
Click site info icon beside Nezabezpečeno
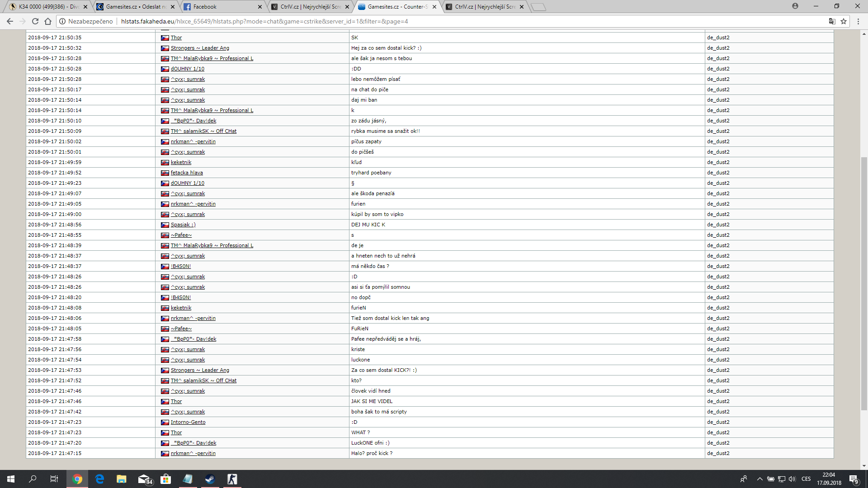[62, 21]
